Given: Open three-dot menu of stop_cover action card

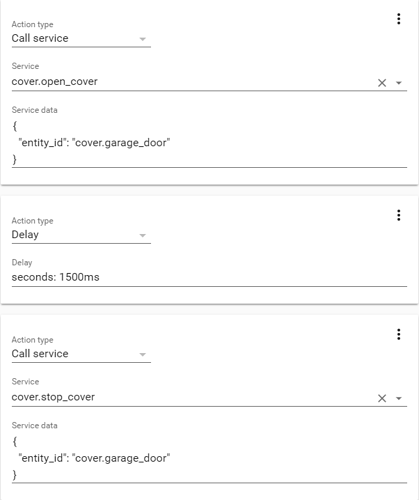Looking at the screenshot, I should pyautogui.click(x=398, y=334).
